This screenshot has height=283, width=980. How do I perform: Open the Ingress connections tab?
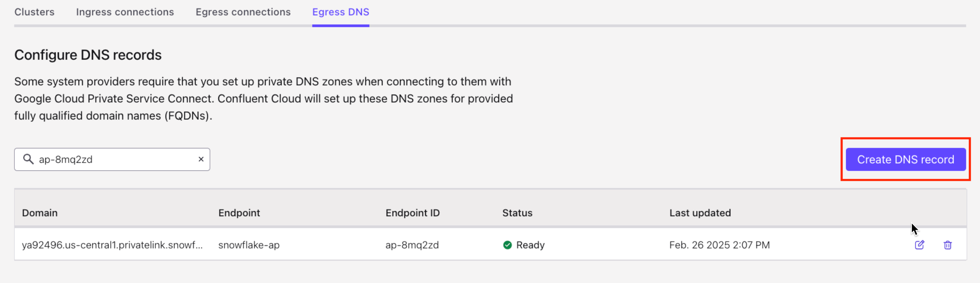tap(125, 12)
